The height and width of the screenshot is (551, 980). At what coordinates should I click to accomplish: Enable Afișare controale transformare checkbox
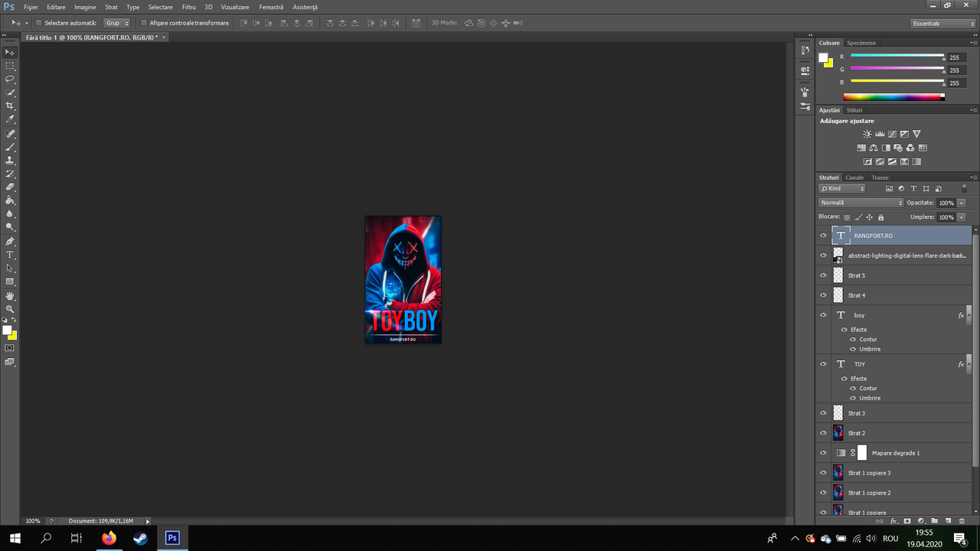coord(144,23)
